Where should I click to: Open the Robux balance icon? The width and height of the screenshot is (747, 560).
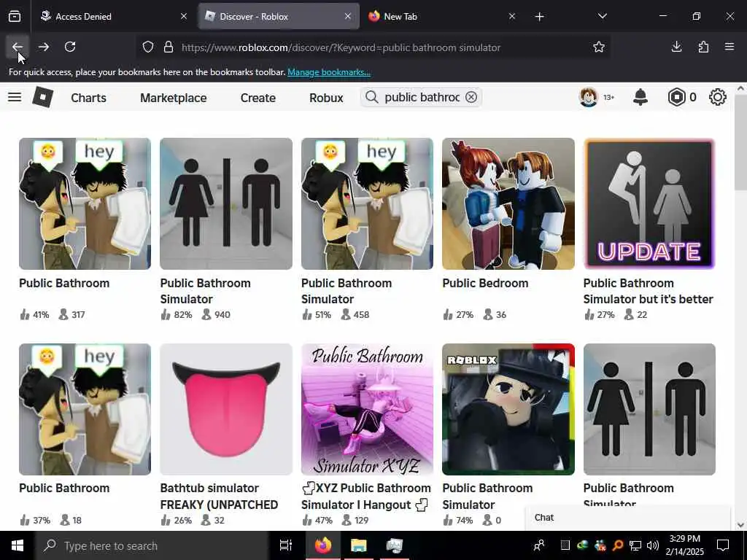(x=676, y=97)
